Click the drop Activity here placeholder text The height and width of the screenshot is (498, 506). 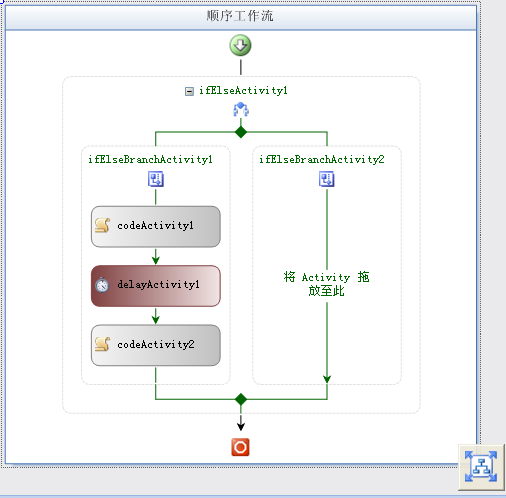click(x=326, y=284)
